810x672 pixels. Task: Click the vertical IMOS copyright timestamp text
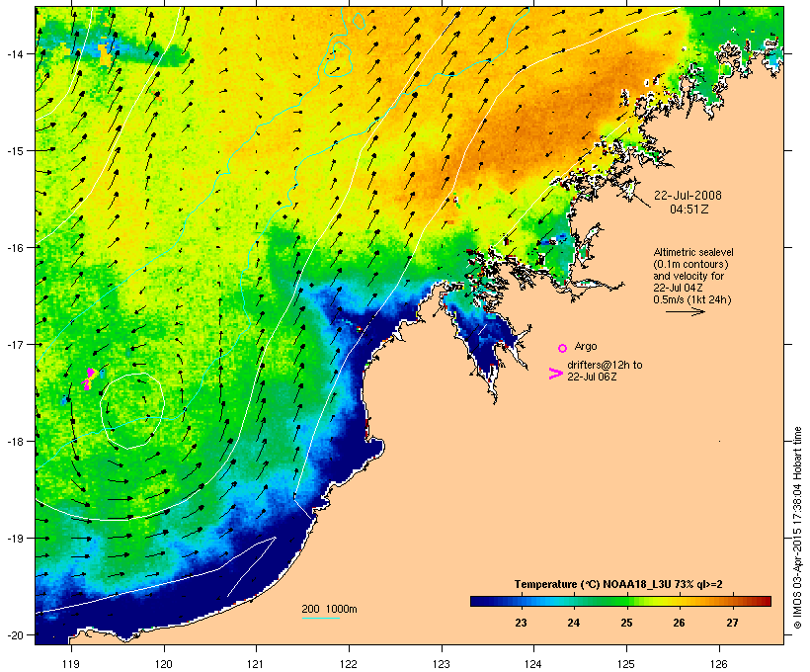click(x=797, y=528)
